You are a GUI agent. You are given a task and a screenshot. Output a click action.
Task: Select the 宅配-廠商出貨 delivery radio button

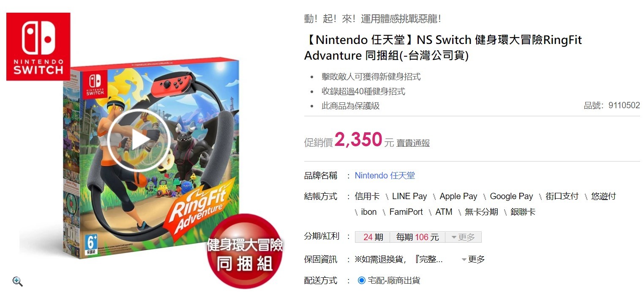point(361,280)
